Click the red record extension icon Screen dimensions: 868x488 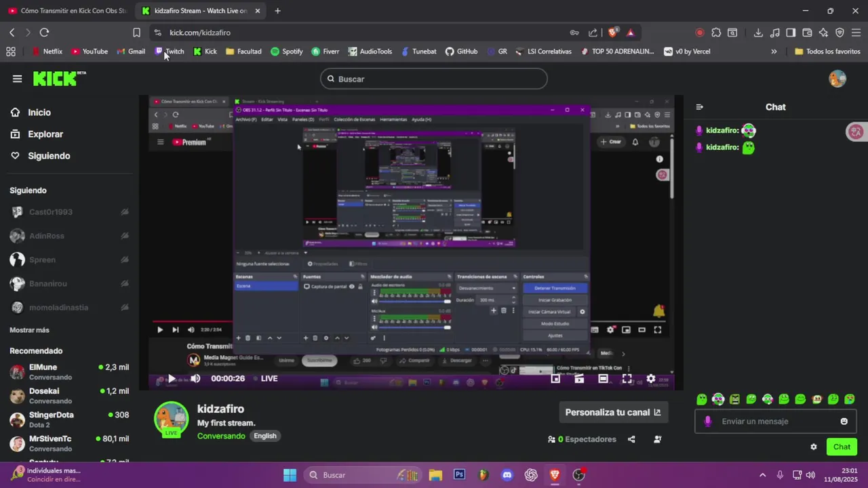700,33
